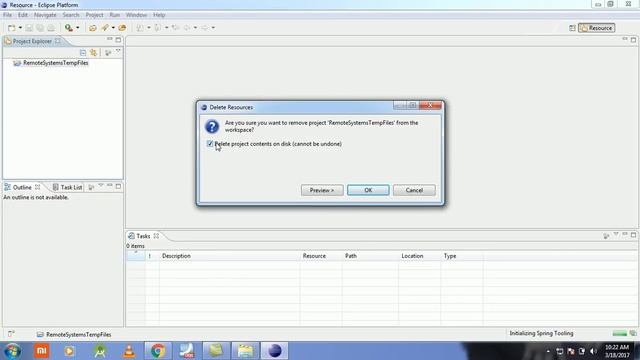Click the Back navigation arrow icon
Screen dimensions: 640x360
(x=187, y=28)
